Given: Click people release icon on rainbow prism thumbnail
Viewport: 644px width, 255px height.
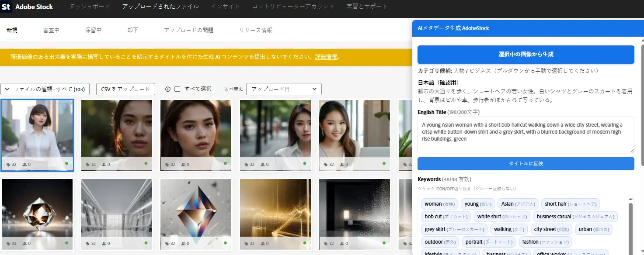Looking at the screenshot, I should [x=184, y=244].
